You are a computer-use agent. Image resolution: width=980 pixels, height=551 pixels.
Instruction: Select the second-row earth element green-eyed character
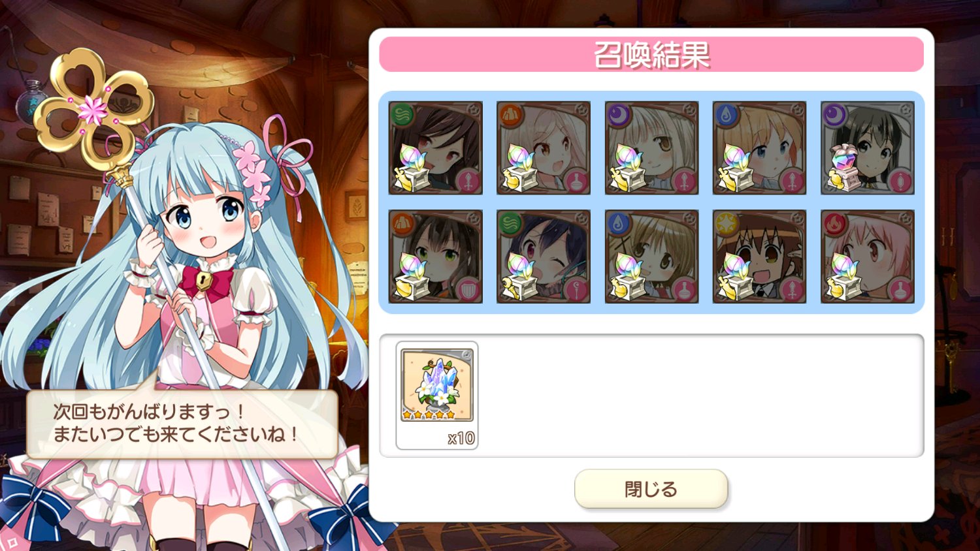(x=436, y=257)
